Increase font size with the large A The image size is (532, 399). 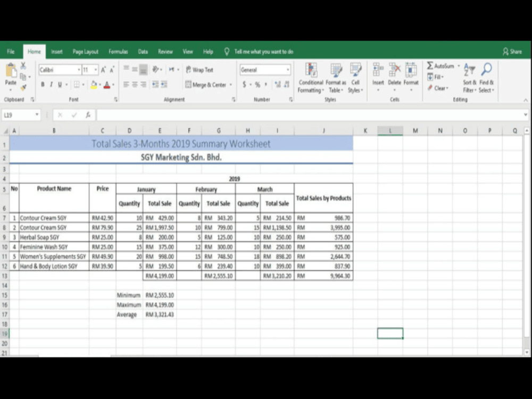click(x=103, y=70)
